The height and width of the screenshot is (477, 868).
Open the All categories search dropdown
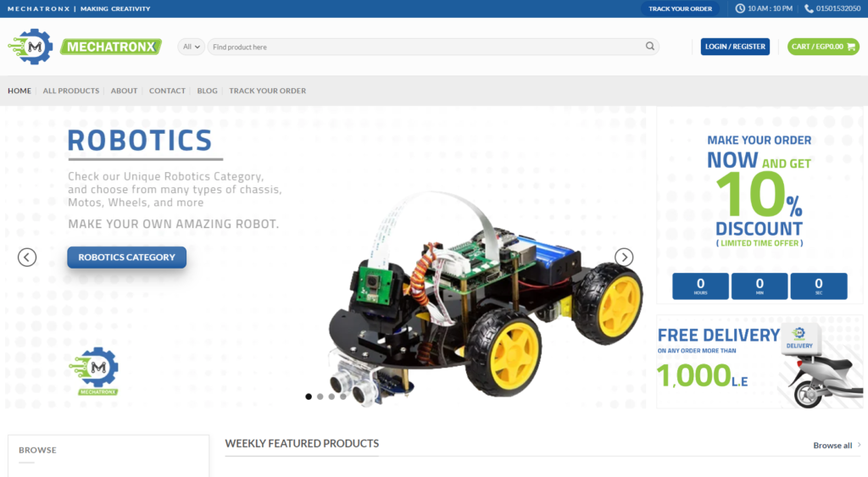192,47
